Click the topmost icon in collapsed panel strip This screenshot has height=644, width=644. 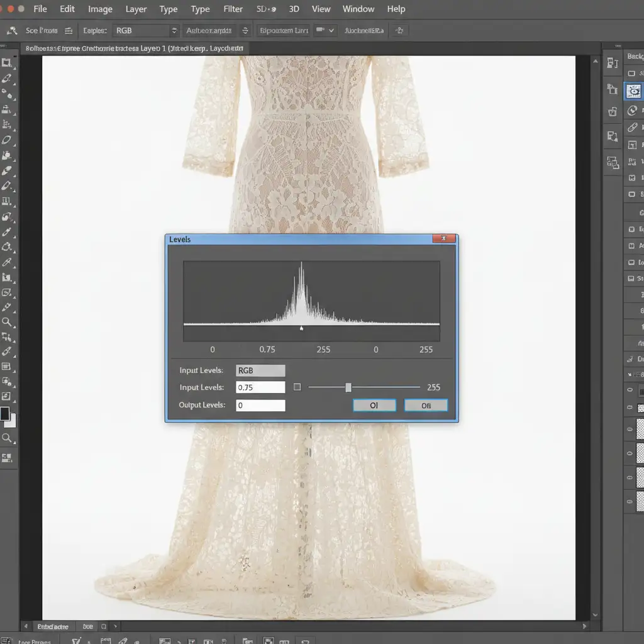click(x=613, y=62)
